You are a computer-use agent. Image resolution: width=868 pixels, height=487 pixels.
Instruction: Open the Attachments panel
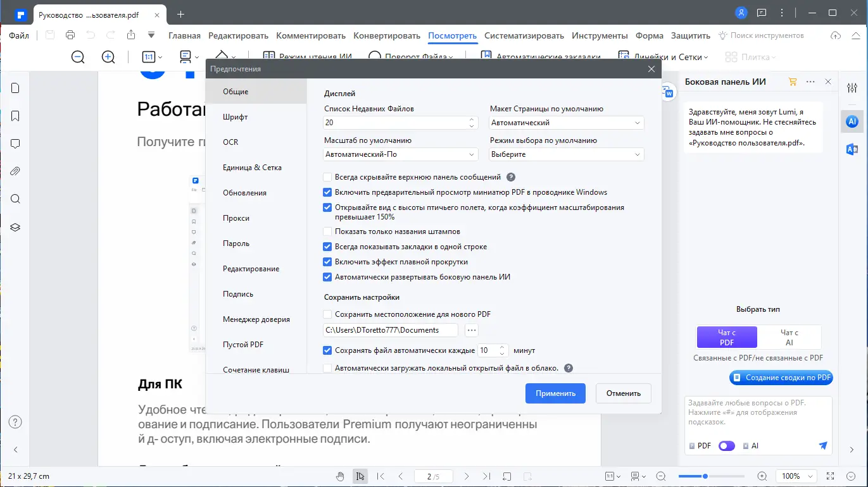[x=15, y=171]
